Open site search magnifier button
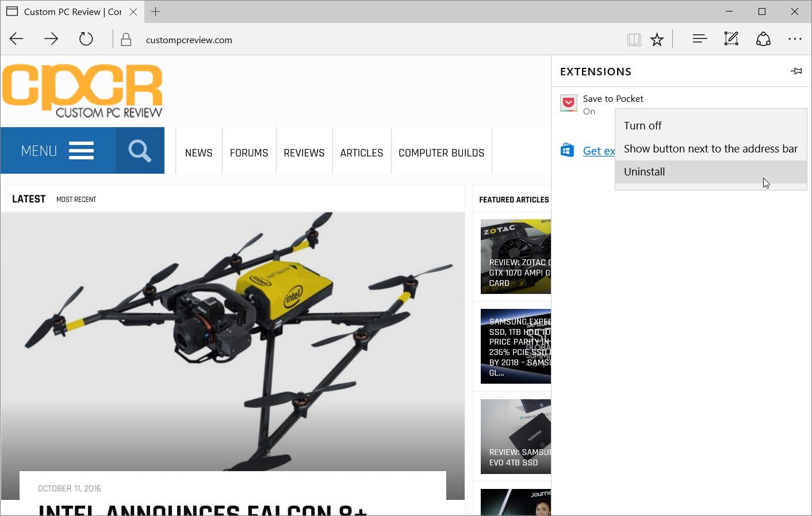This screenshot has width=812, height=516. pyautogui.click(x=140, y=151)
